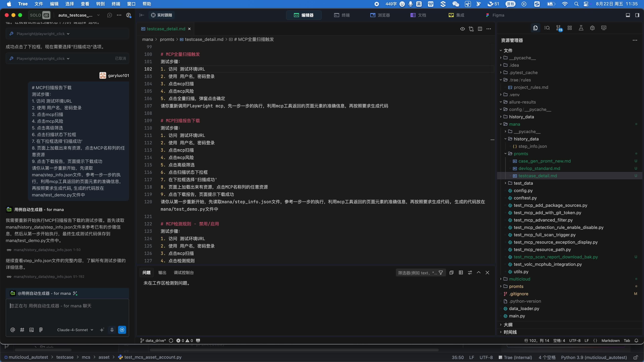Open the Figma tab
This screenshot has height=362, width=644.
tap(495, 15)
